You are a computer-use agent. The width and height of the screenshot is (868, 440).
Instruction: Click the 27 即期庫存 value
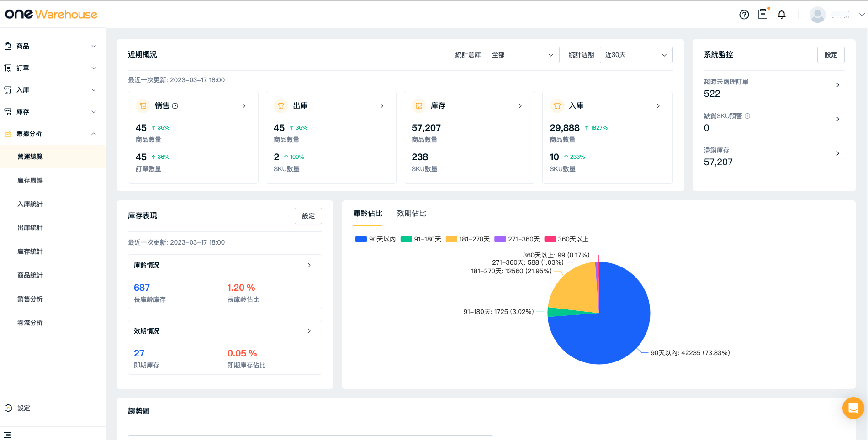coord(139,353)
